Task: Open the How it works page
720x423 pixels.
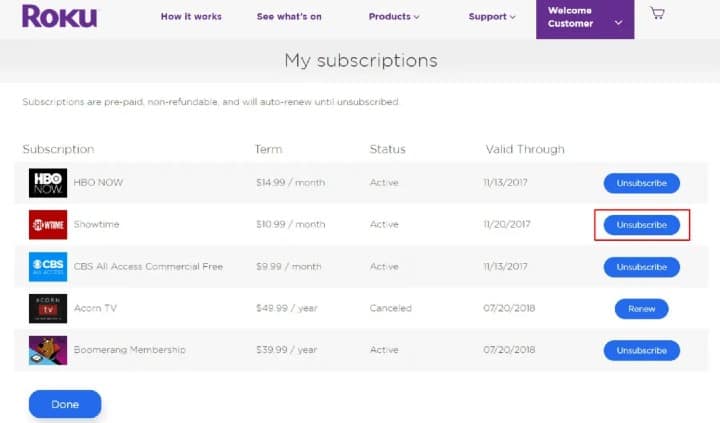Action: [191, 17]
